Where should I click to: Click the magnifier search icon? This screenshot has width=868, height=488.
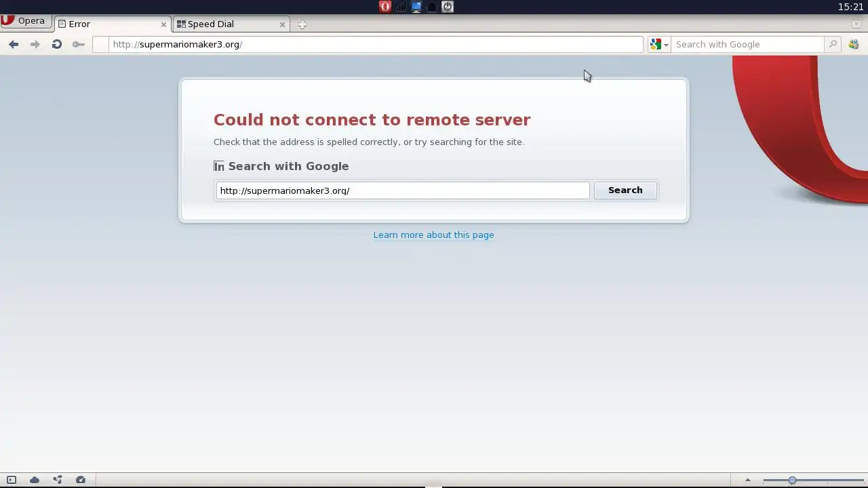coord(833,44)
